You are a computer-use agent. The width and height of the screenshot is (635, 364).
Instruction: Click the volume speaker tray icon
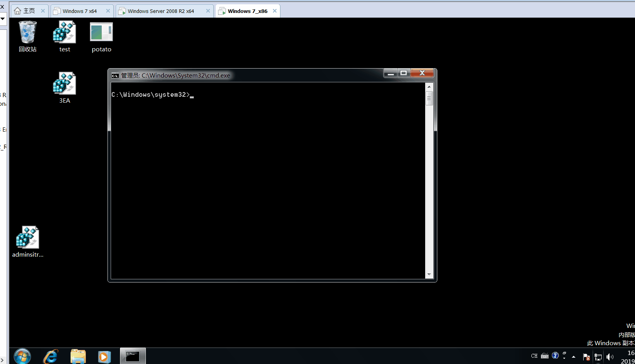pos(610,357)
